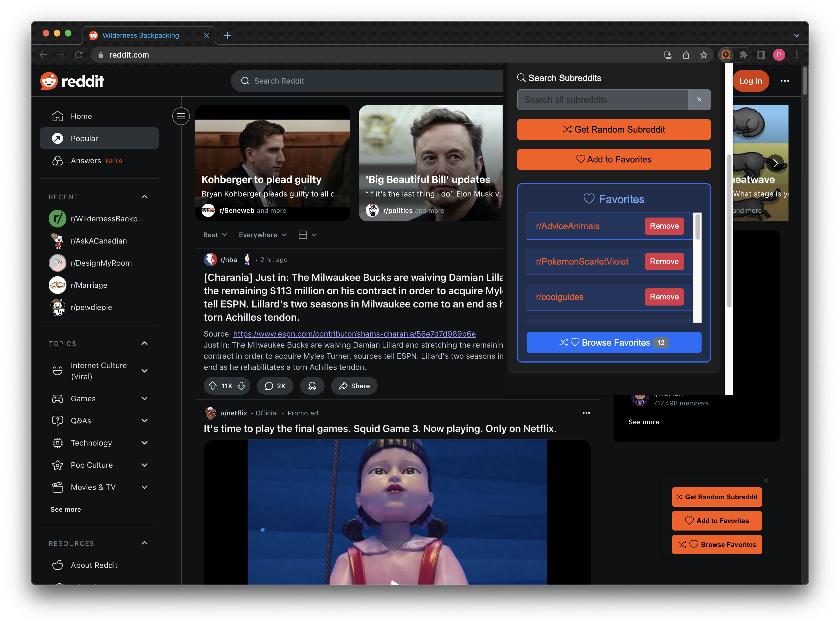Open r/Marriage from Recent
This screenshot has width=840, height=626.
99,285
